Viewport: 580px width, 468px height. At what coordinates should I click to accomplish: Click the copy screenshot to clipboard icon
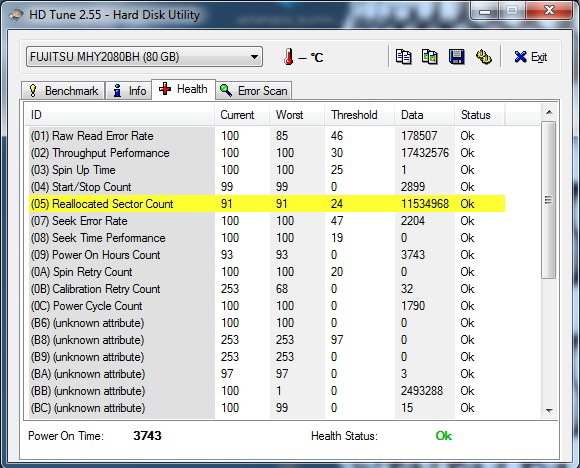[429, 57]
